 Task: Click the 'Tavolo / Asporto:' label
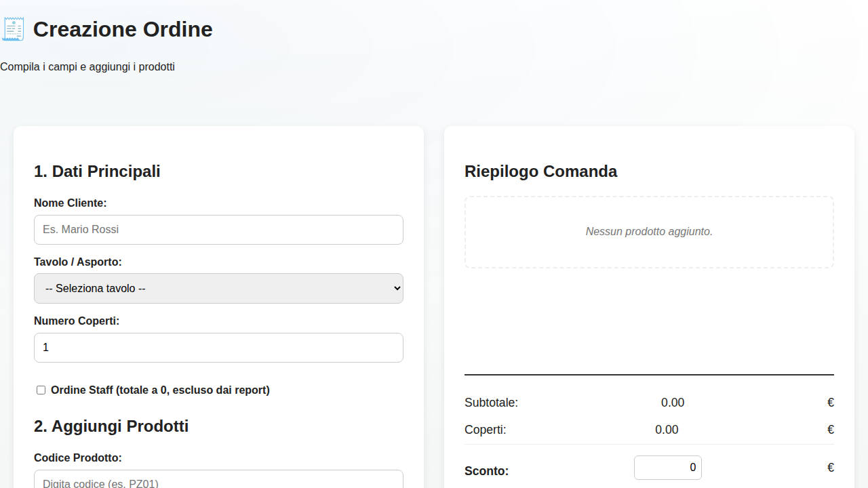78,262
